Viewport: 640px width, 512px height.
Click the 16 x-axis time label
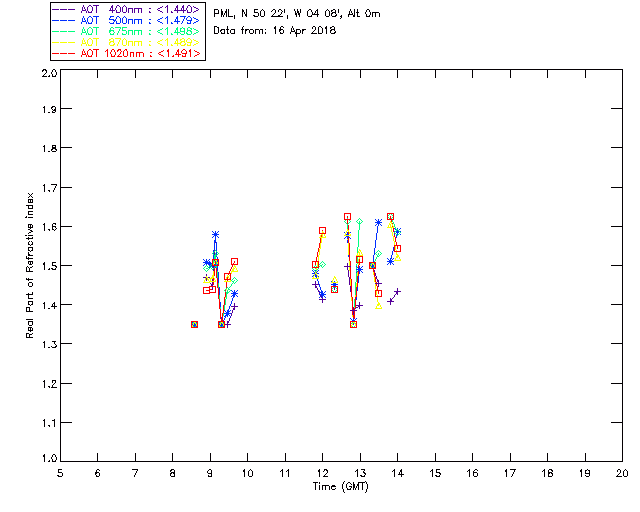pos(473,473)
